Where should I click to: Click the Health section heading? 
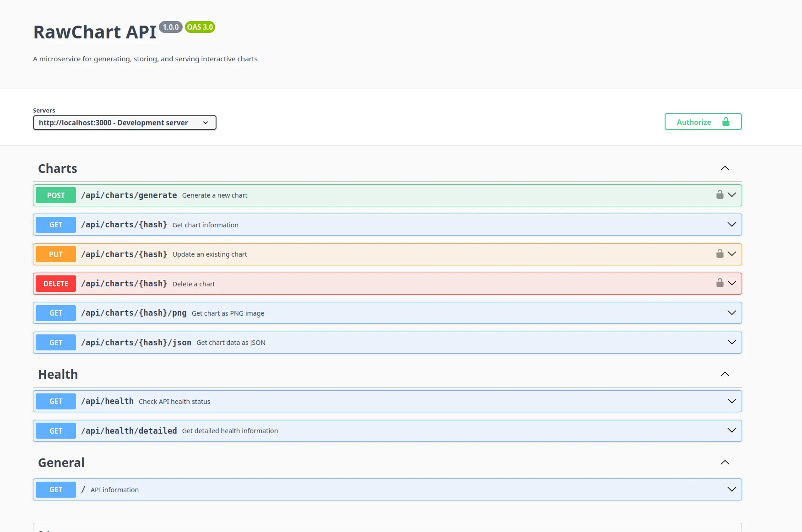pyautogui.click(x=58, y=374)
